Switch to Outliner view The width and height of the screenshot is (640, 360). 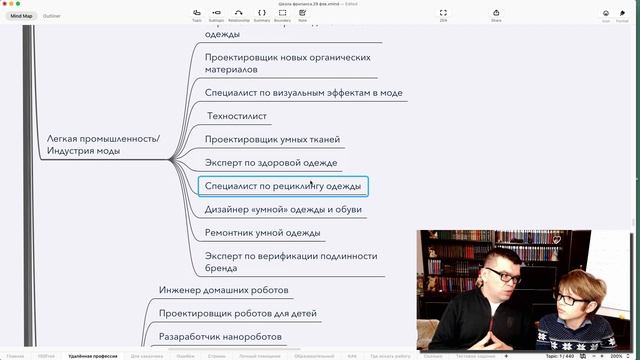52,16
